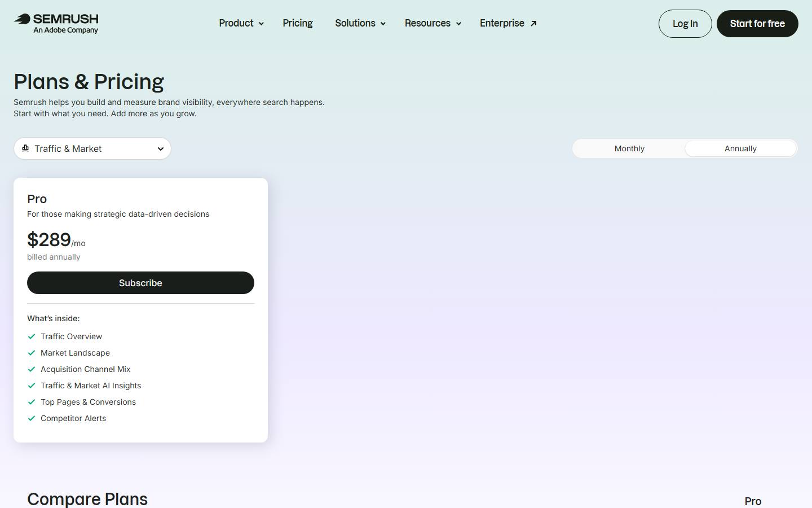Expand the Solutions menu

[x=360, y=23]
